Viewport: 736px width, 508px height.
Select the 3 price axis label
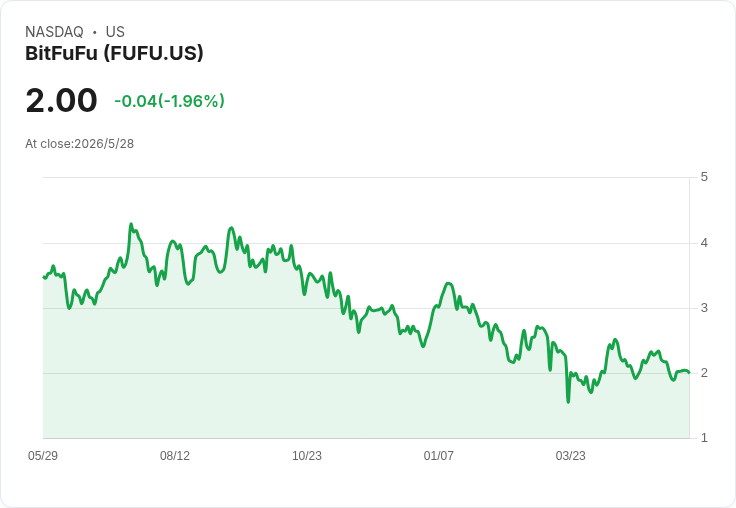tap(704, 308)
